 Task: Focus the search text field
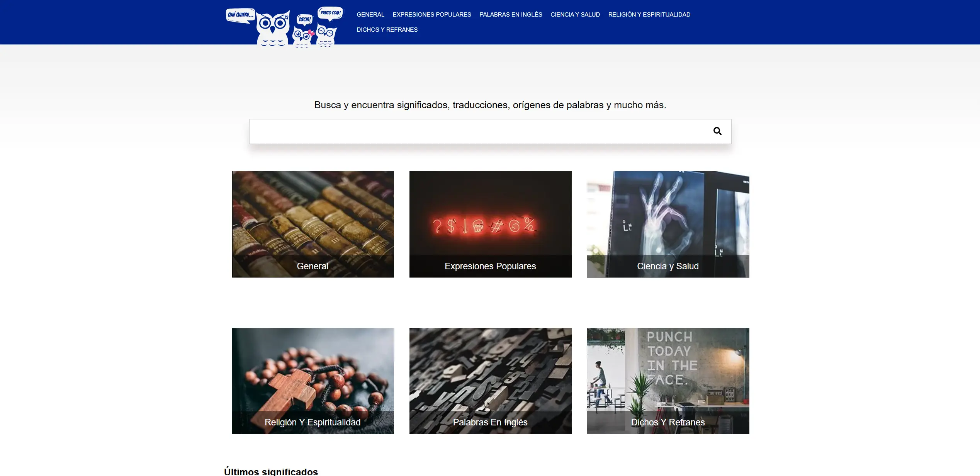tap(479, 131)
